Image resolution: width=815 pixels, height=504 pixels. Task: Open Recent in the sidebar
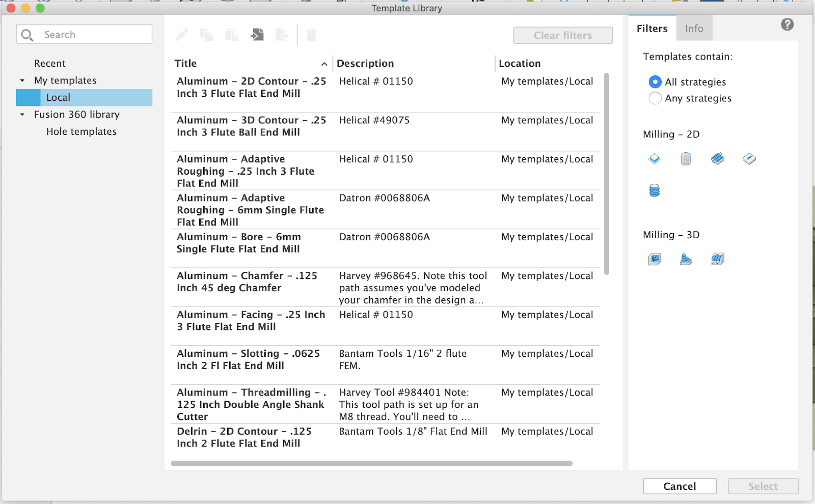pyautogui.click(x=50, y=63)
